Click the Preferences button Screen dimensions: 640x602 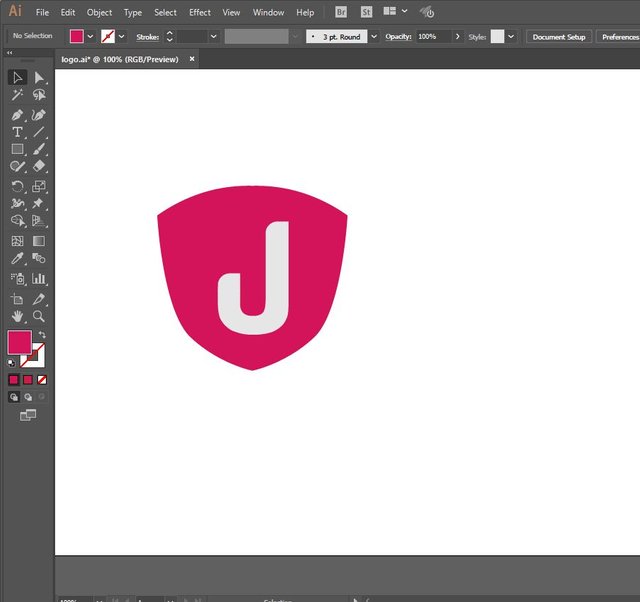tap(620, 36)
